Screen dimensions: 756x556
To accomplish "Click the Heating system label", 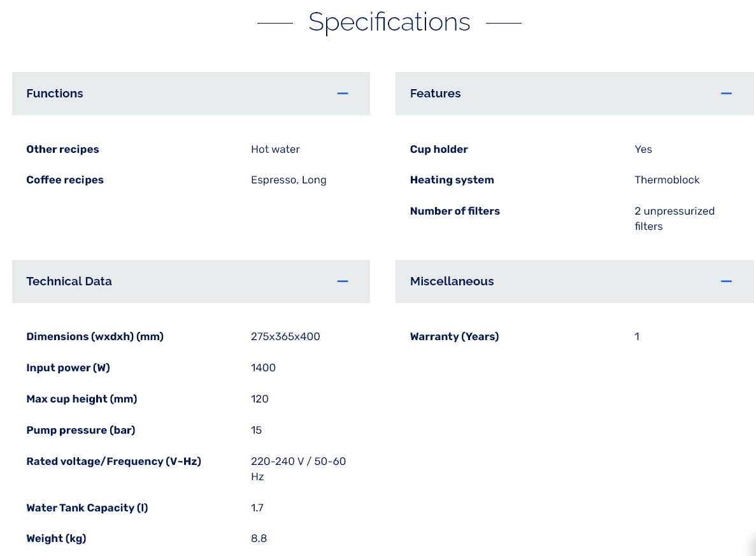I will (x=452, y=180).
